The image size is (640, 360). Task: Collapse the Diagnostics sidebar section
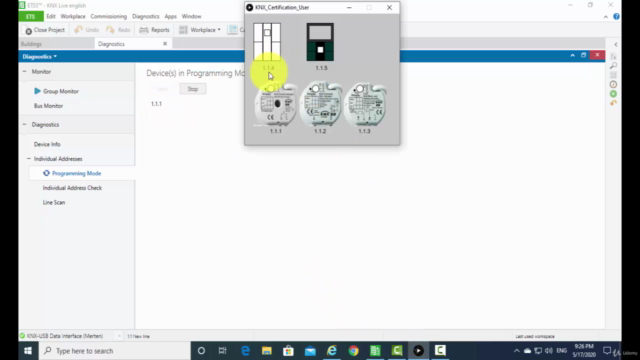point(24,124)
